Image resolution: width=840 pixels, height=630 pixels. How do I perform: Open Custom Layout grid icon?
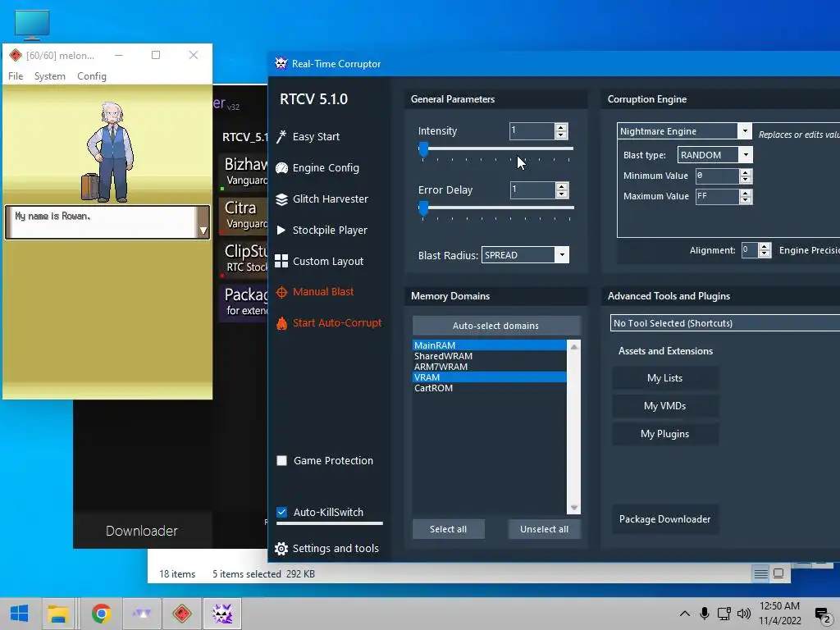[281, 261]
